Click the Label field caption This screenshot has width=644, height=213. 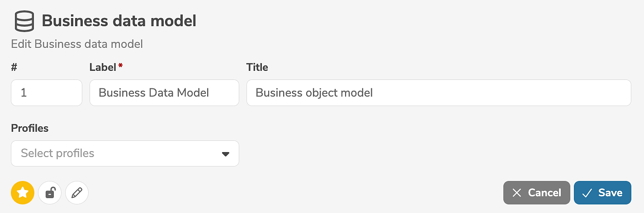103,67
